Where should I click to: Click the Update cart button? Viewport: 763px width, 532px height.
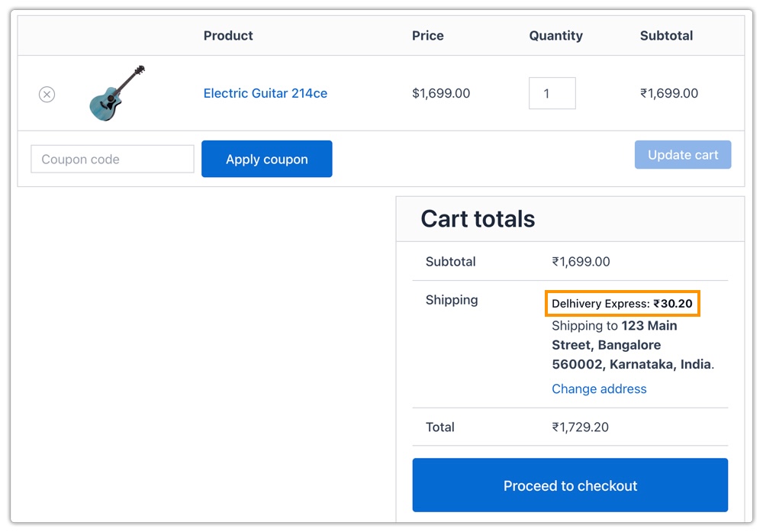(x=682, y=154)
